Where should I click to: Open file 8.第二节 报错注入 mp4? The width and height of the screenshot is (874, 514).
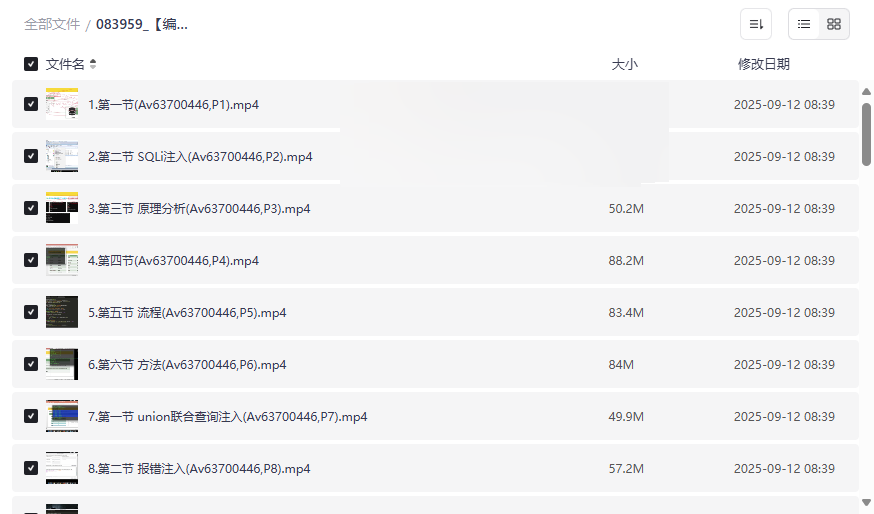[199, 469]
